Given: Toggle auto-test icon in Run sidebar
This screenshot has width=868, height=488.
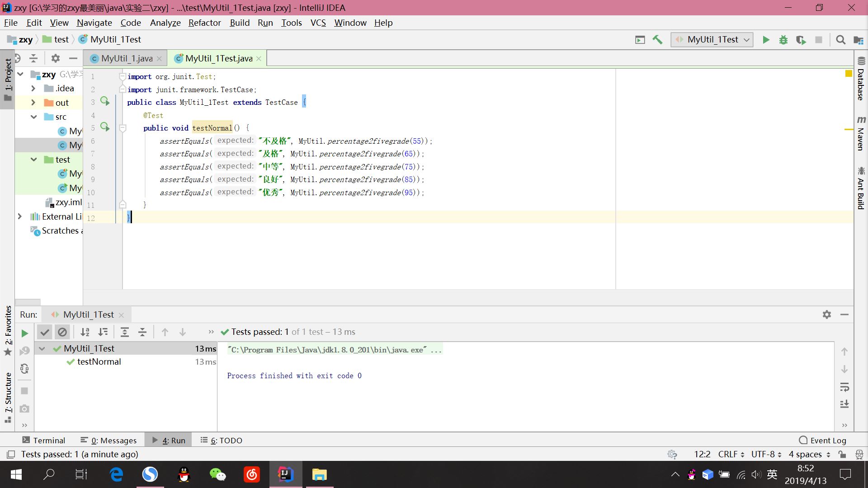Looking at the screenshot, I should [24, 369].
